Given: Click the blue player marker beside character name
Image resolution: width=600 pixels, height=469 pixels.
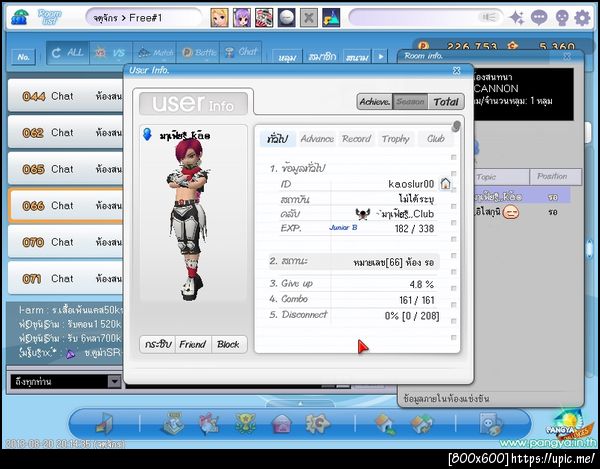Looking at the screenshot, I should tap(147, 134).
